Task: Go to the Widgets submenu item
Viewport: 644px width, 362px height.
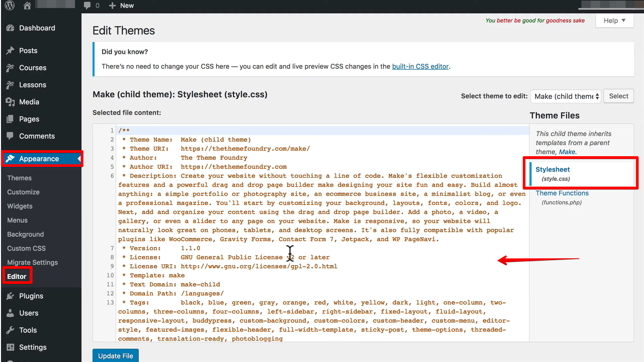Action: point(20,206)
